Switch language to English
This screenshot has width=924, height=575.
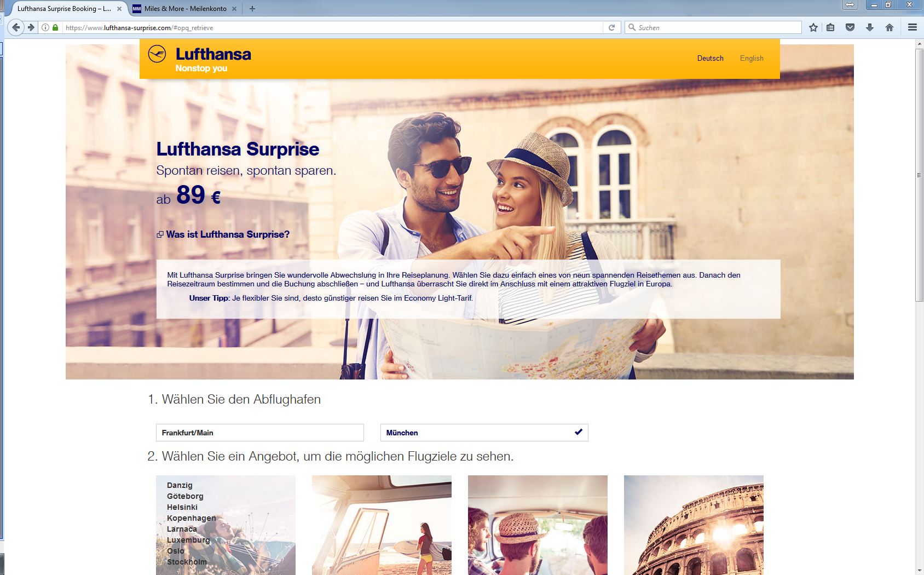pos(752,58)
